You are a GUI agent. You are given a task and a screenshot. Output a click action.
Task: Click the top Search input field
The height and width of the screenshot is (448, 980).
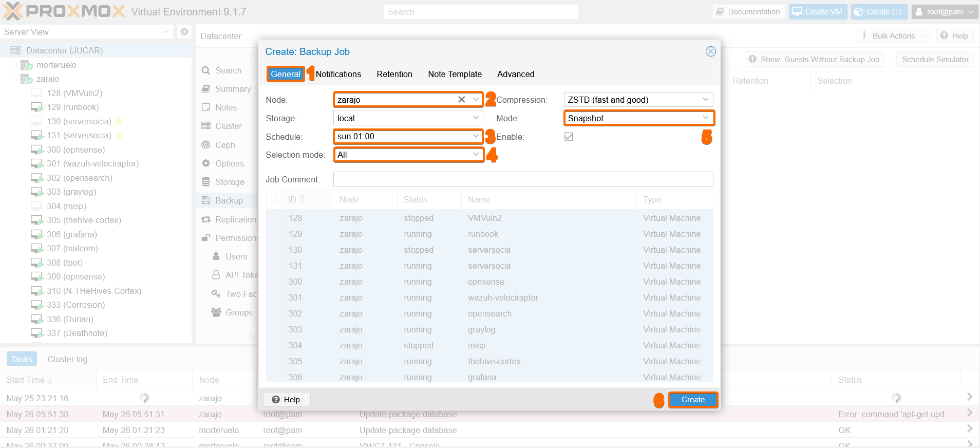481,12
